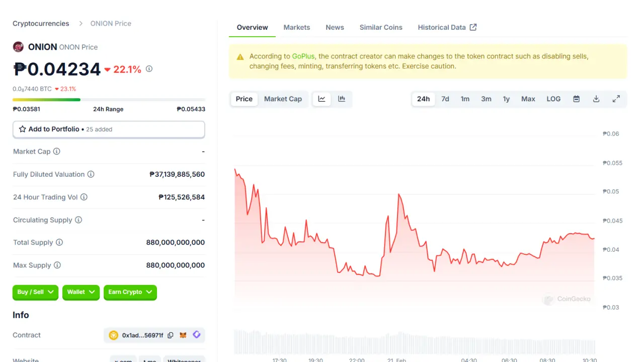The height and width of the screenshot is (362, 644).
Task: Click the 0.0₈7440 BTC price text
Action: pyautogui.click(x=32, y=89)
